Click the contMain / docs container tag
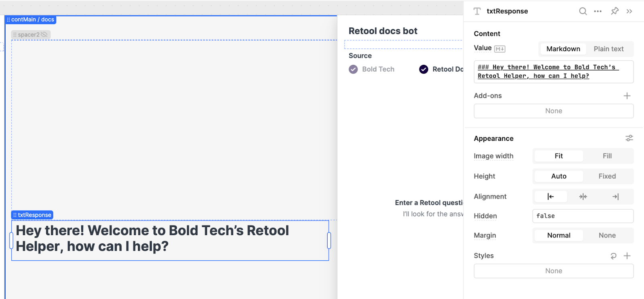The height and width of the screenshot is (299, 644). coord(31,19)
